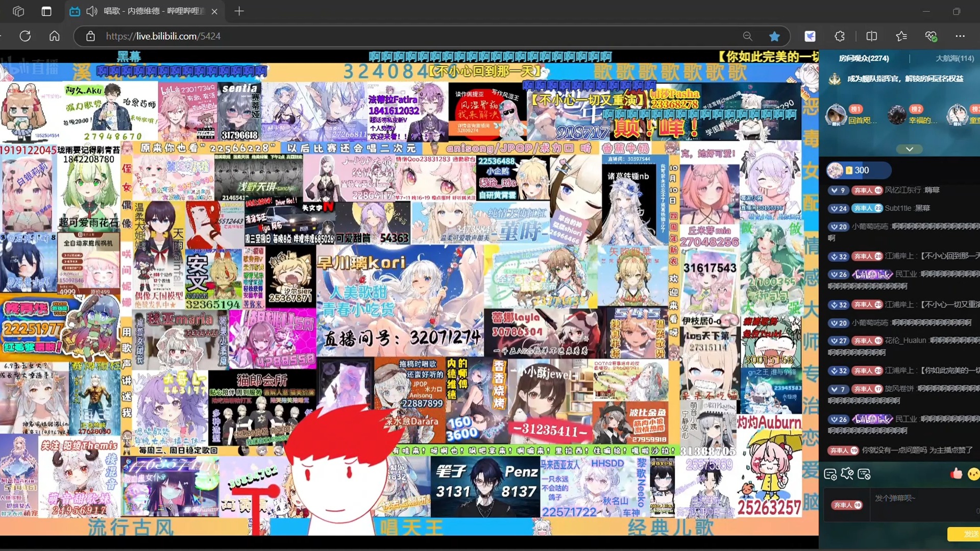Open user 花伦_Hualun from chat
980x551 pixels.
click(x=905, y=340)
